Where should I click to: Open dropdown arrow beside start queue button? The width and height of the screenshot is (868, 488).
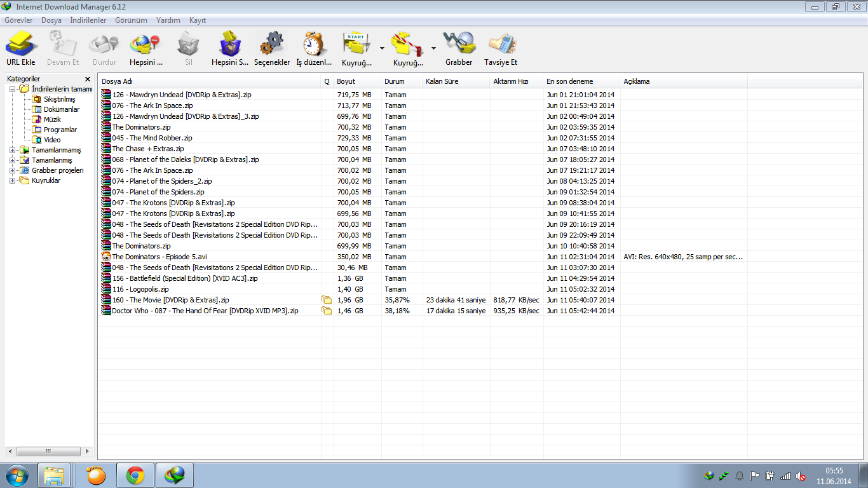(382, 48)
